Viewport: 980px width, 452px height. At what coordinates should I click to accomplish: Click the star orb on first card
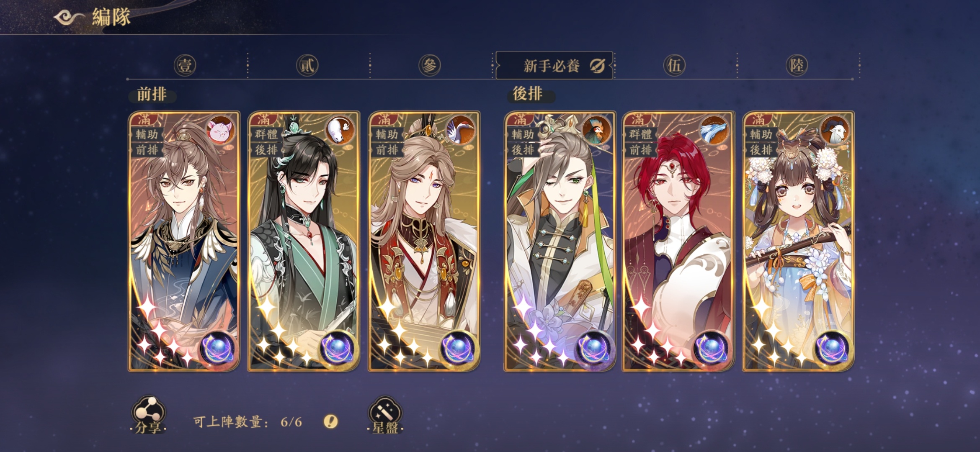[x=218, y=348]
